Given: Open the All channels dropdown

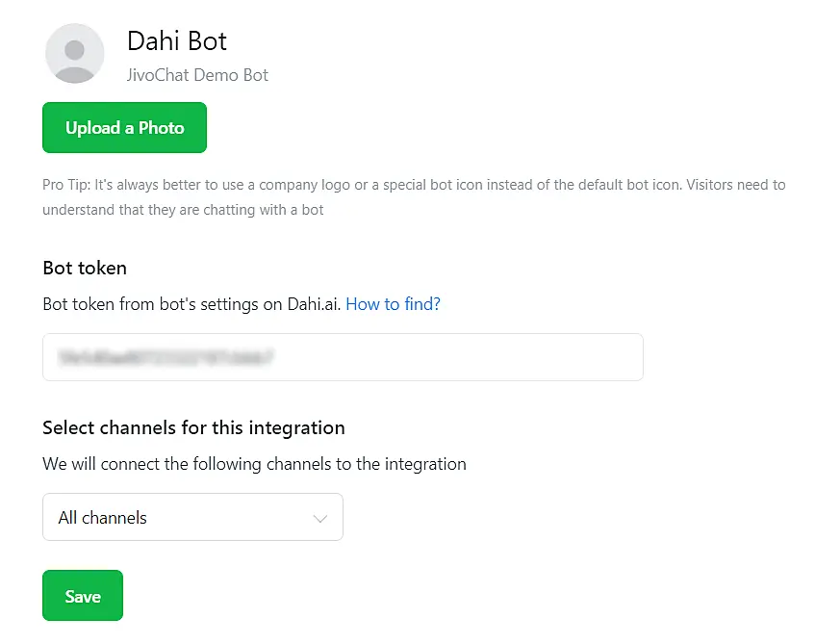Looking at the screenshot, I should pyautogui.click(x=192, y=517).
